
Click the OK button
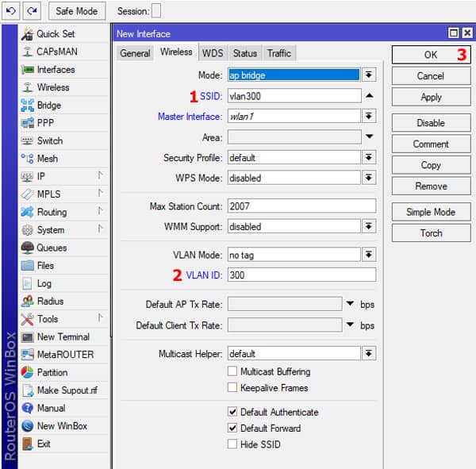[431, 55]
